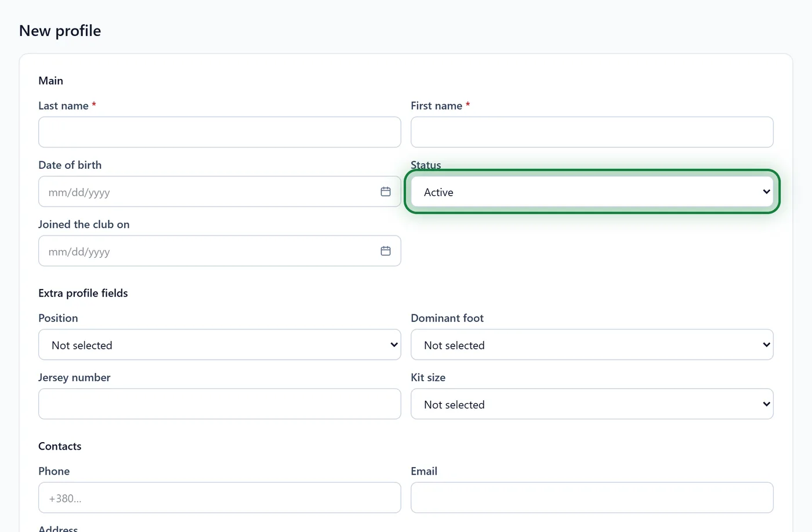Click the Jersey number label

(74, 378)
